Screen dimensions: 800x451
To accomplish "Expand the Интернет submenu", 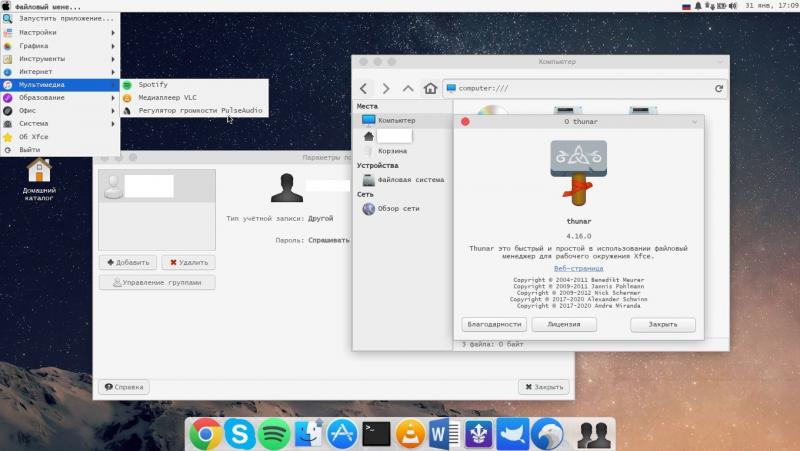I will tap(60, 72).
